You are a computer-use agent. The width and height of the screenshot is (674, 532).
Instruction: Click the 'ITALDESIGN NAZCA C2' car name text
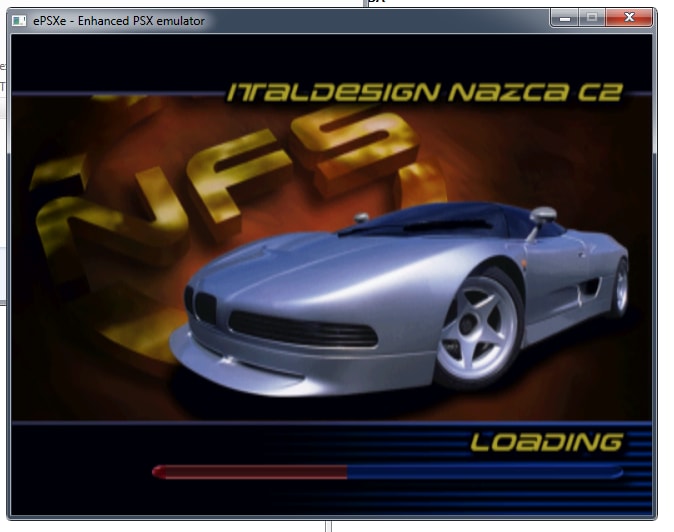pyautogui.click(x=425, y=92)
